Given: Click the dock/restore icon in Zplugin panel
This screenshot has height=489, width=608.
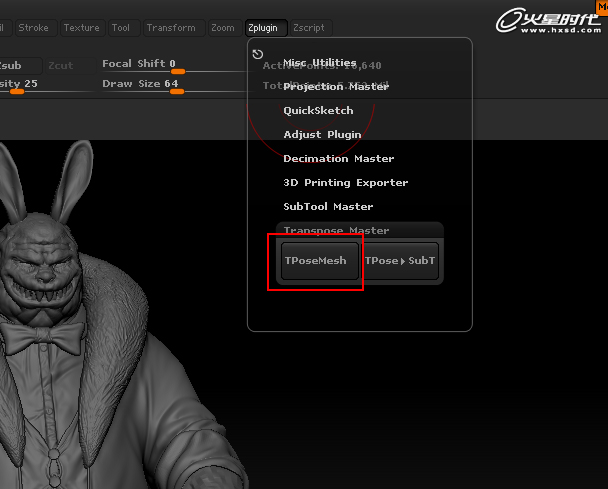Looking at the screenshot, I should click(x=257, y=54).
